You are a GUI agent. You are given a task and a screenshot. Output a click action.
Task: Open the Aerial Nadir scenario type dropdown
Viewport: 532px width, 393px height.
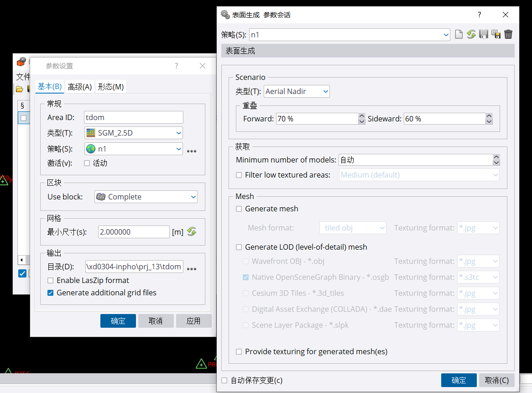pos(297,92)
